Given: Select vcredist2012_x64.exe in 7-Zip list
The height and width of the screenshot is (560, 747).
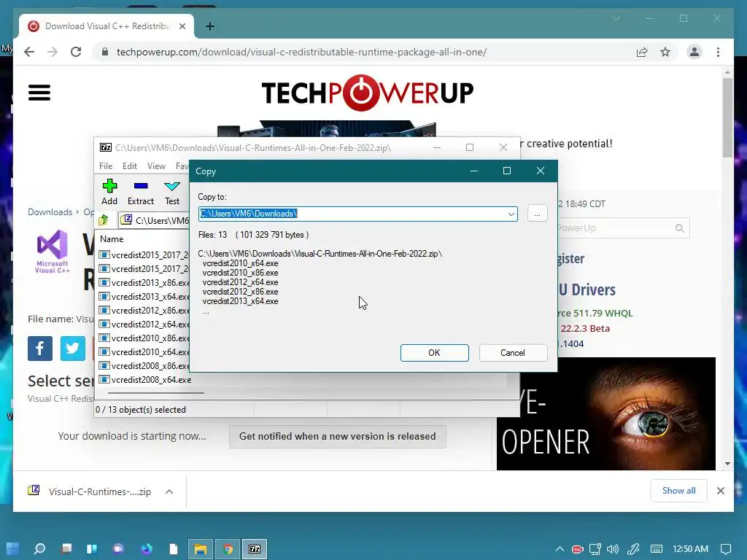Looking at the screenshot, I should pos(144,324).
